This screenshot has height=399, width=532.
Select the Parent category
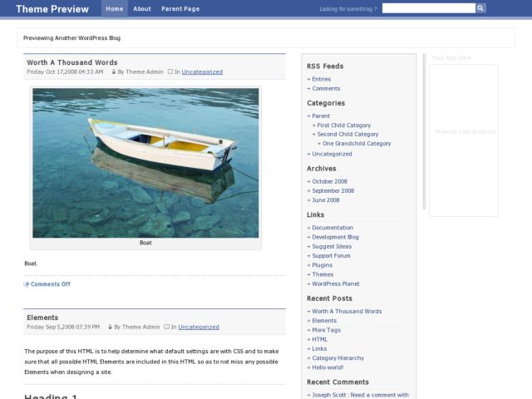click(321, 116)
